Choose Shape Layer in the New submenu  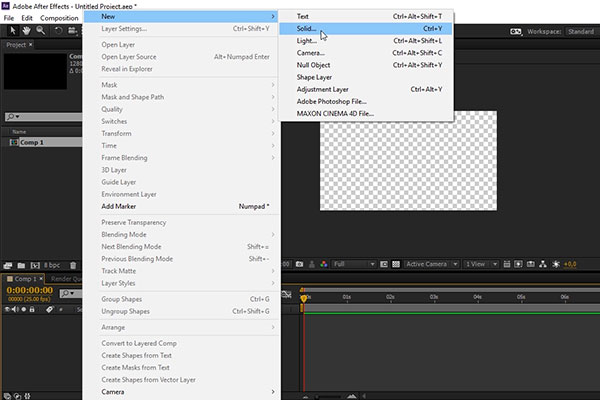(x=366, y=77)
